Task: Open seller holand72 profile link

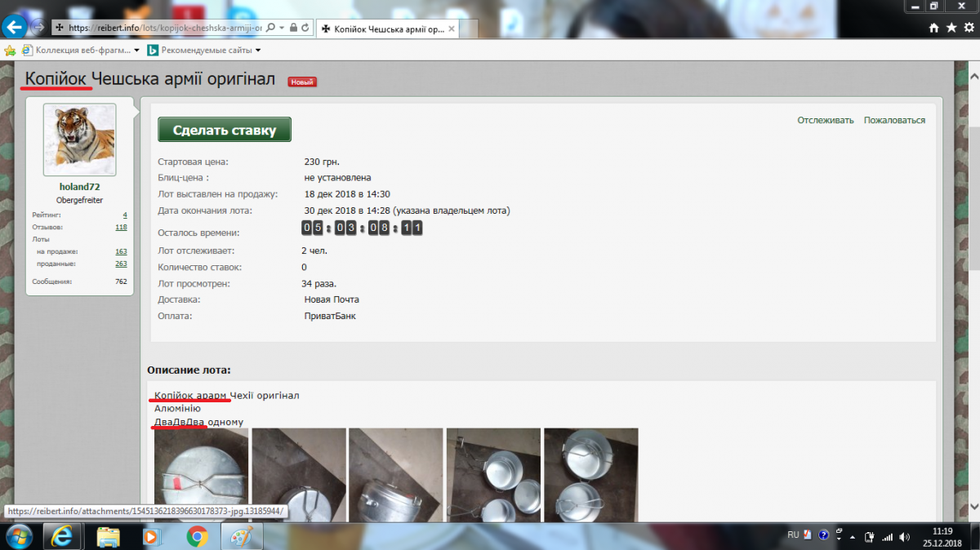Action: [x=79, y=187]
